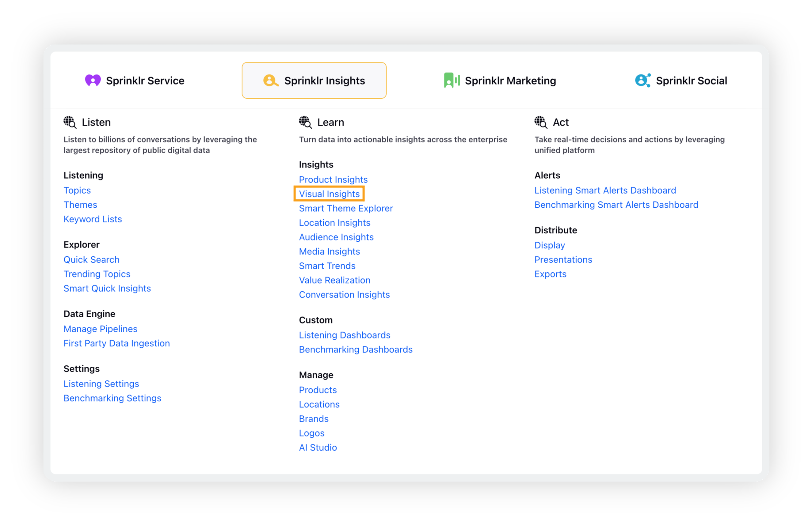812x525 pixels.
Task: Click the purple Sprinklr Service heart icon
Action: (x=93, y=81)
